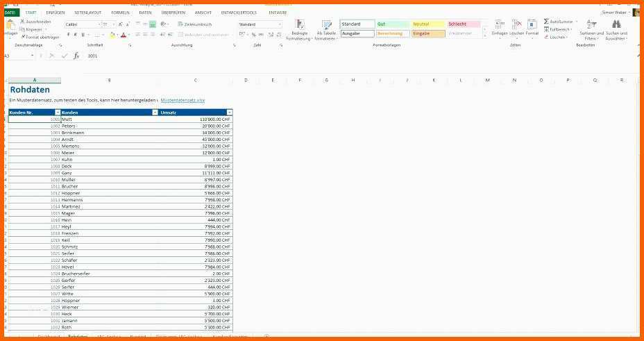The image size is (644, 341).
Task: Open the Musterdatensatz.xlsx link
Action: [x=183, y=100]
